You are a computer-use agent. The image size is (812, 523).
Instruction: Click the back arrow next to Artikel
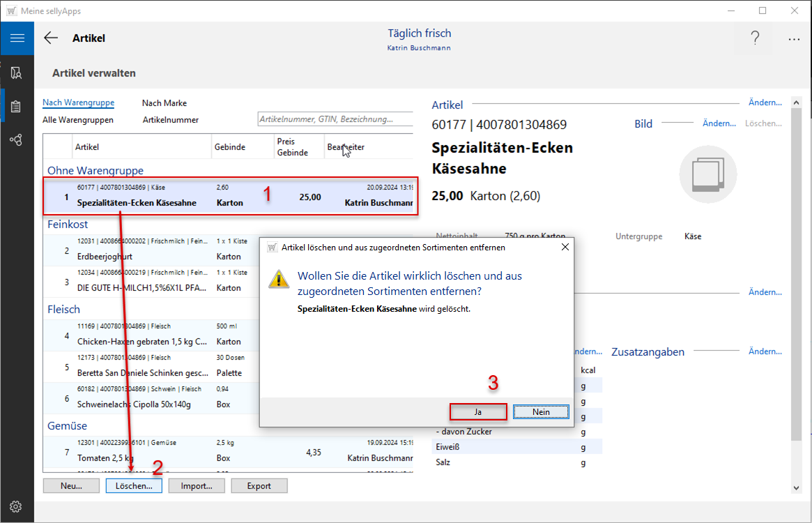click(51, 38)
